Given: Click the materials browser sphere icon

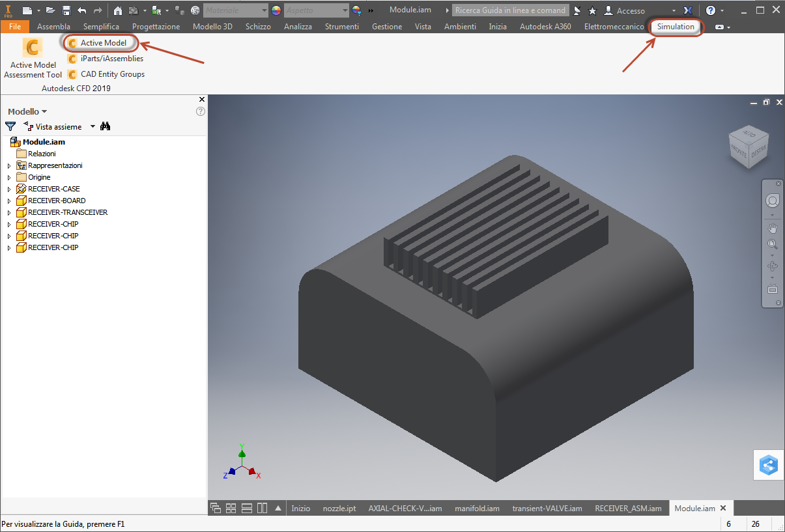Looking at the screenshot, I should [x=195, y=10].
